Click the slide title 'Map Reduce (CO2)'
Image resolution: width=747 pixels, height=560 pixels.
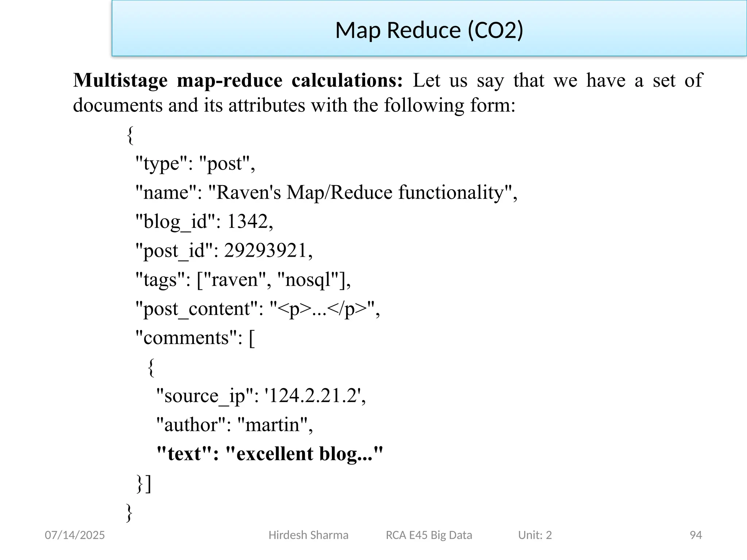[x=429, y=30]
